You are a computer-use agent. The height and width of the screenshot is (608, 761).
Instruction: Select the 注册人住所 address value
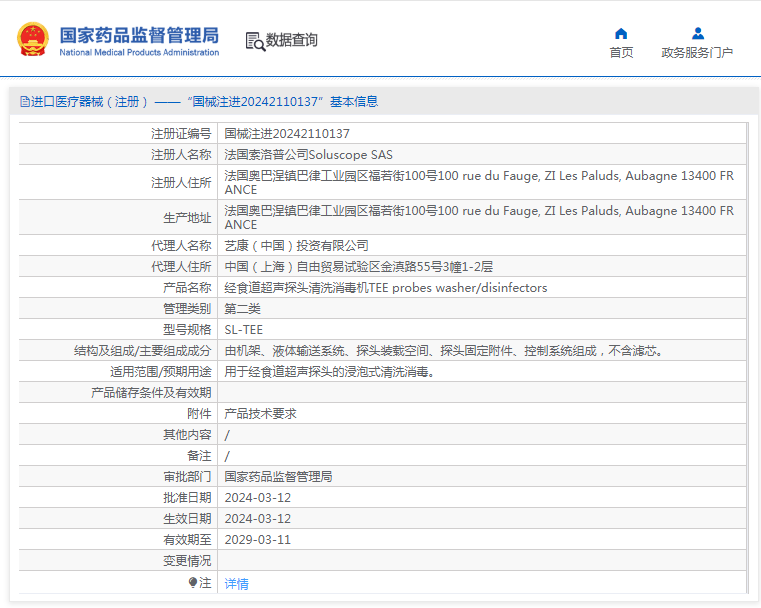pos(479,182)
